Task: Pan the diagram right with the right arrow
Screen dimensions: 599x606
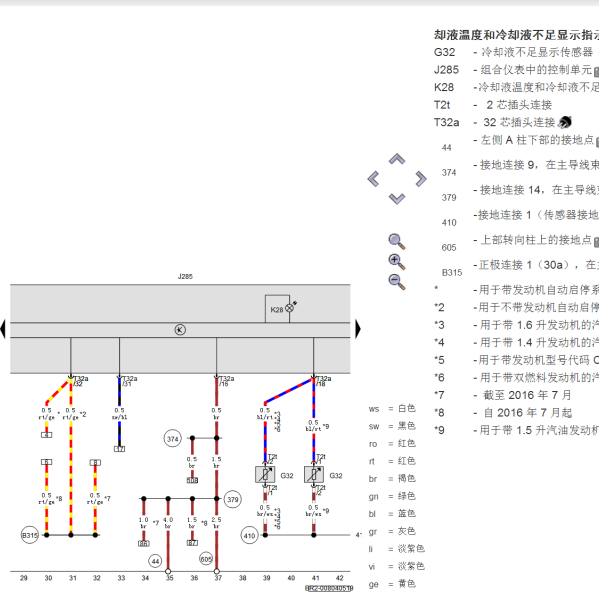Action: tap(421, 179)
